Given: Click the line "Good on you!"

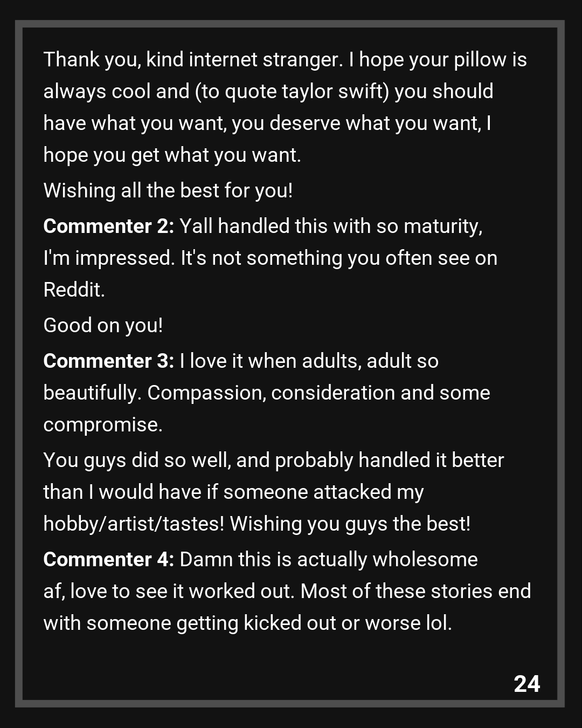Looking at the screenshot, I should (x=103, y=326).
